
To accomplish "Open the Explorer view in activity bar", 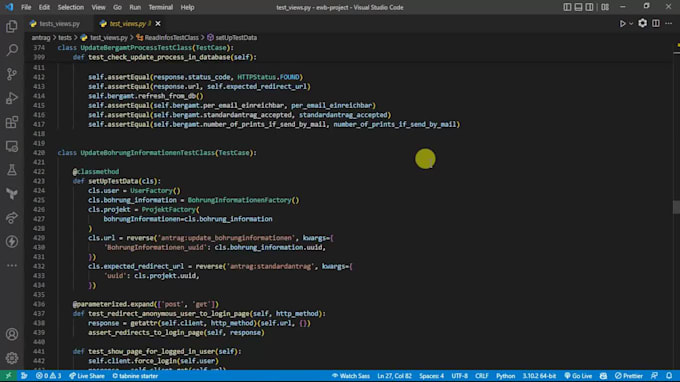I will [x=12, y=26].
